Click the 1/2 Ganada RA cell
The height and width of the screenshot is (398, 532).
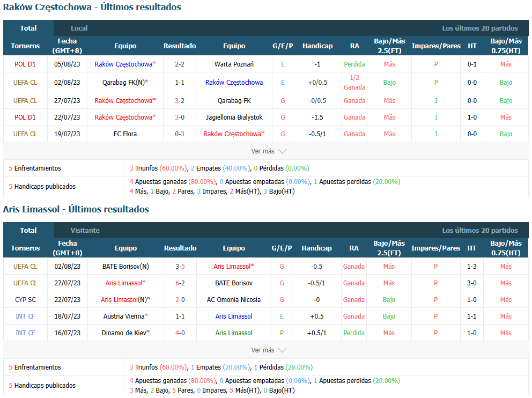coord(354,83)
